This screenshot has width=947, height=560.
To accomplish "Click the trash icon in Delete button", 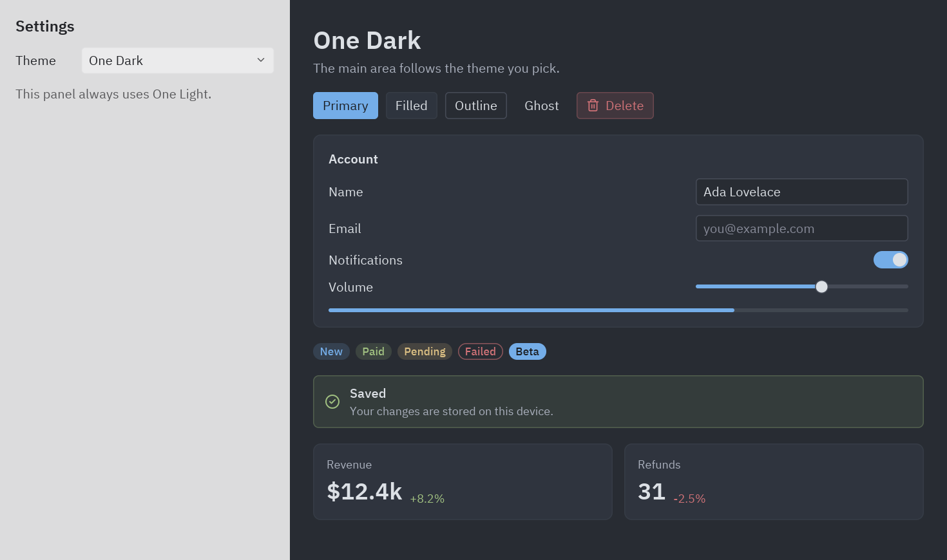I will [x=593, y=106].
